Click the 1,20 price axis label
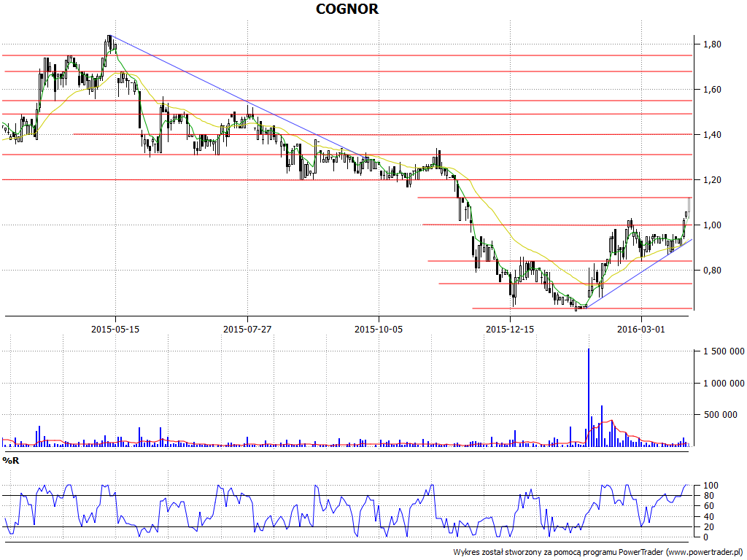The image size is (747, 560). pyautogui.click(x=712, y=180)
